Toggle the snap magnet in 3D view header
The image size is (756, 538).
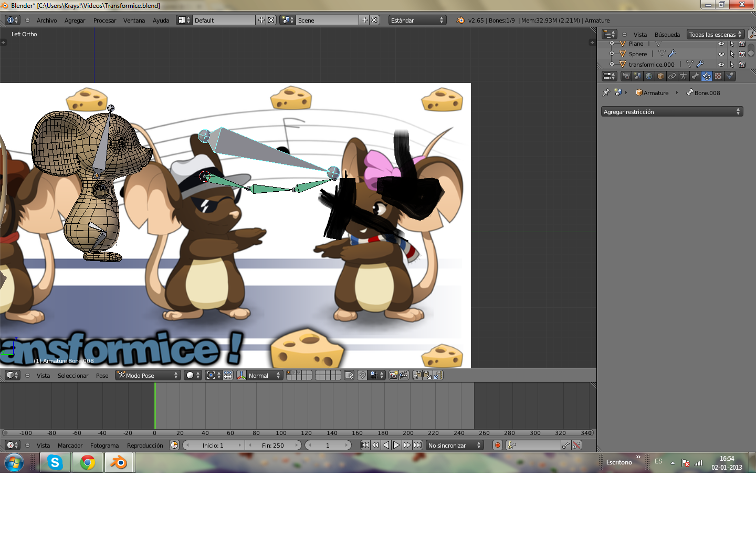pos(362,375)
